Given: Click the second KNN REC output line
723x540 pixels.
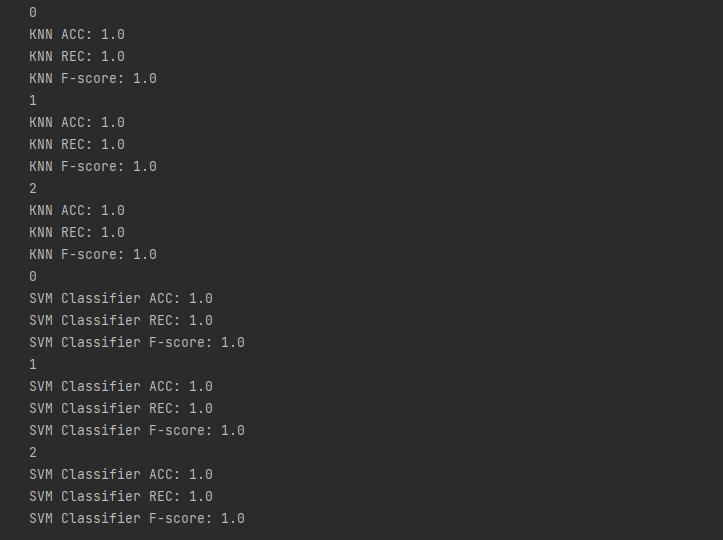Looking at the screenshot, I should pos(77,145).
